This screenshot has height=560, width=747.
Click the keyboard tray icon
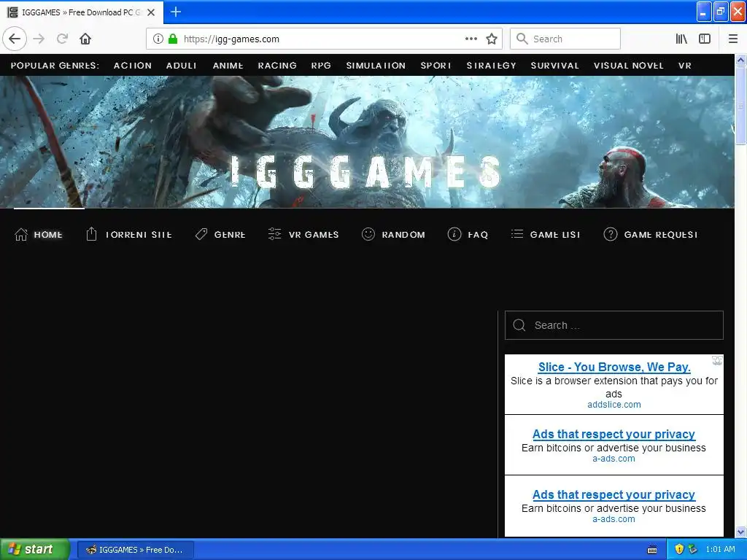[652, 550]
